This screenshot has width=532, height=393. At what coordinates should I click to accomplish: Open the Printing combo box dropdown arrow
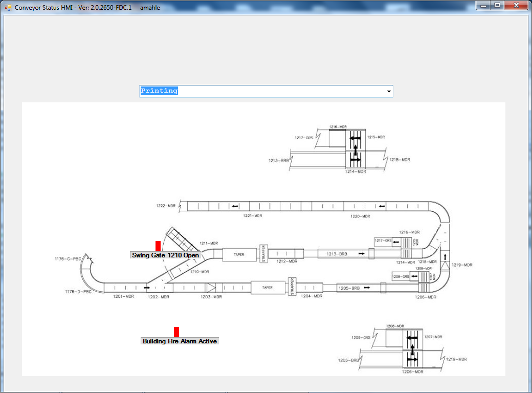(389, 91)
